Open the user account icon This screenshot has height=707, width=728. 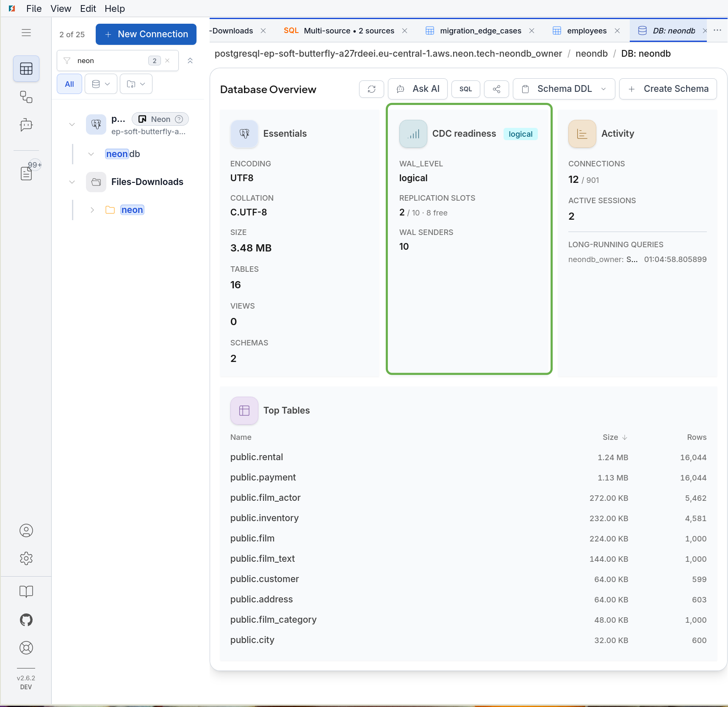pos(26,530)
